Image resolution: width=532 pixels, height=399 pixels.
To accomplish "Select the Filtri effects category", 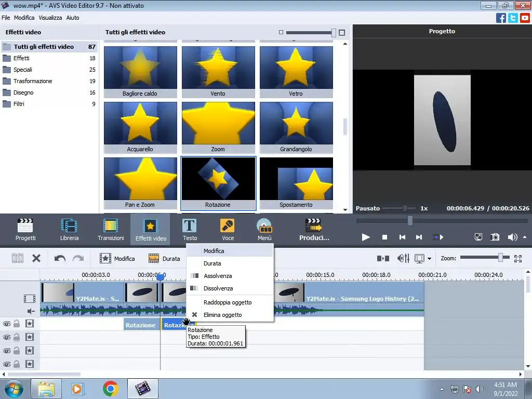I will (x=49, y=104).
